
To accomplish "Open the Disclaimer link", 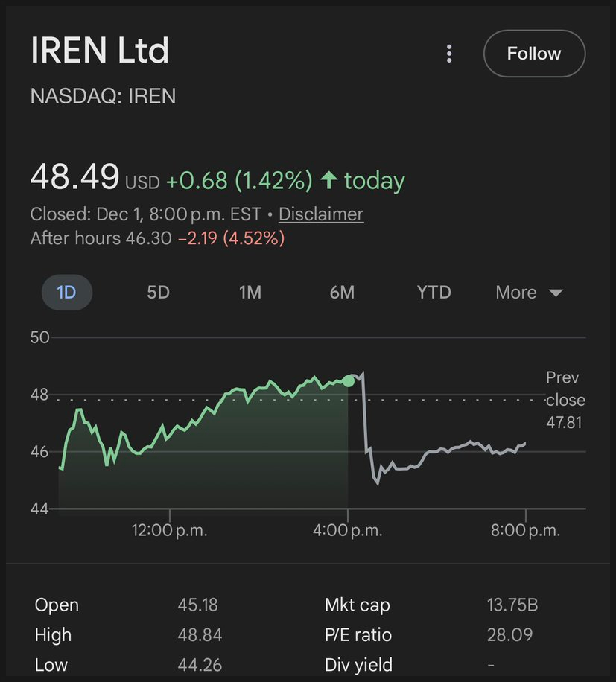I will 320,214.
